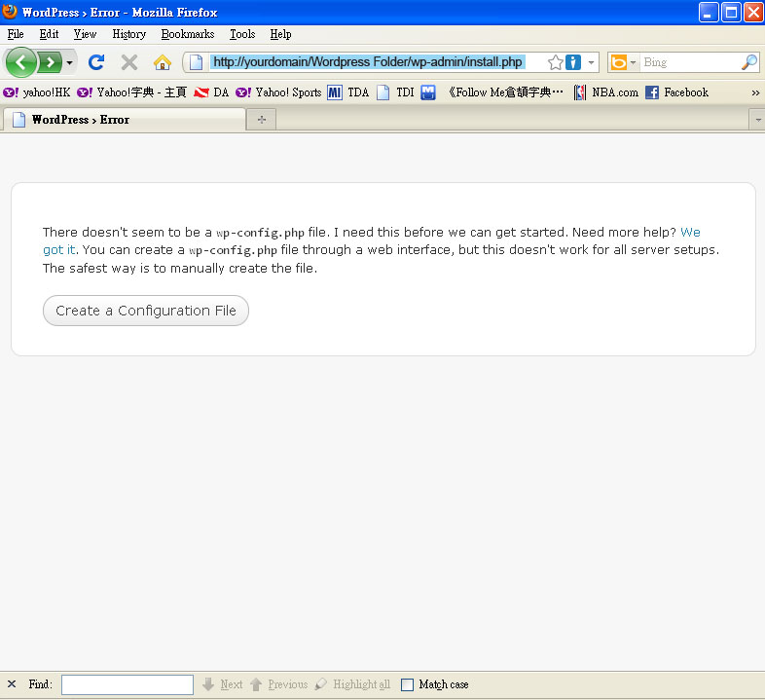Open the View menu
The image size is (765, 700).
tap(85, 34)
